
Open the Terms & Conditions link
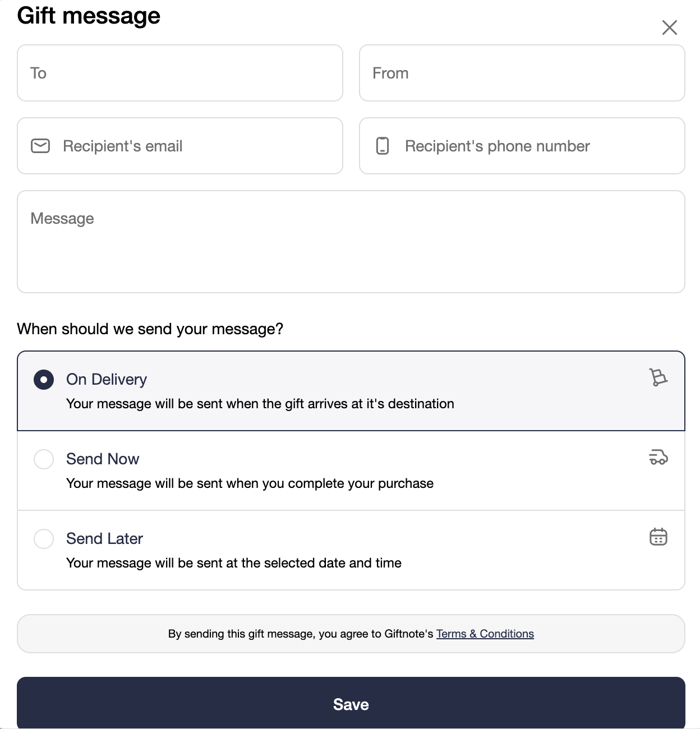point(485,634)
